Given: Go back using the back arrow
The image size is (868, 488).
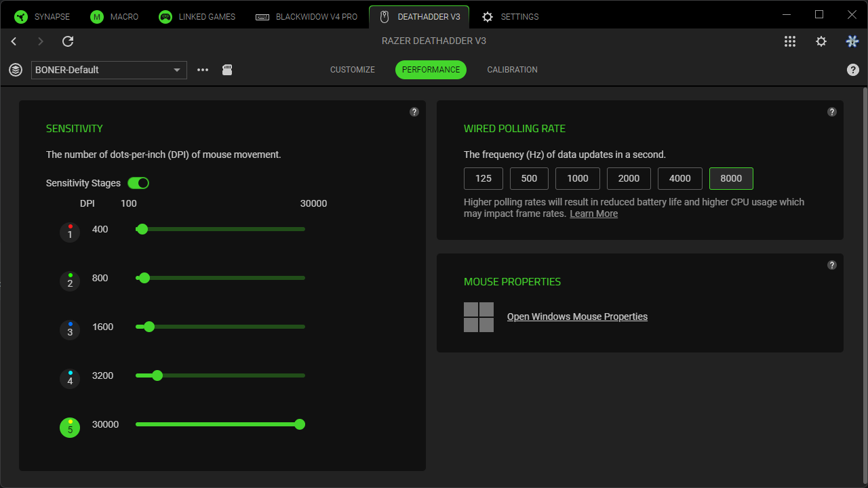Looking at the screenshot, I should point(14,41).
